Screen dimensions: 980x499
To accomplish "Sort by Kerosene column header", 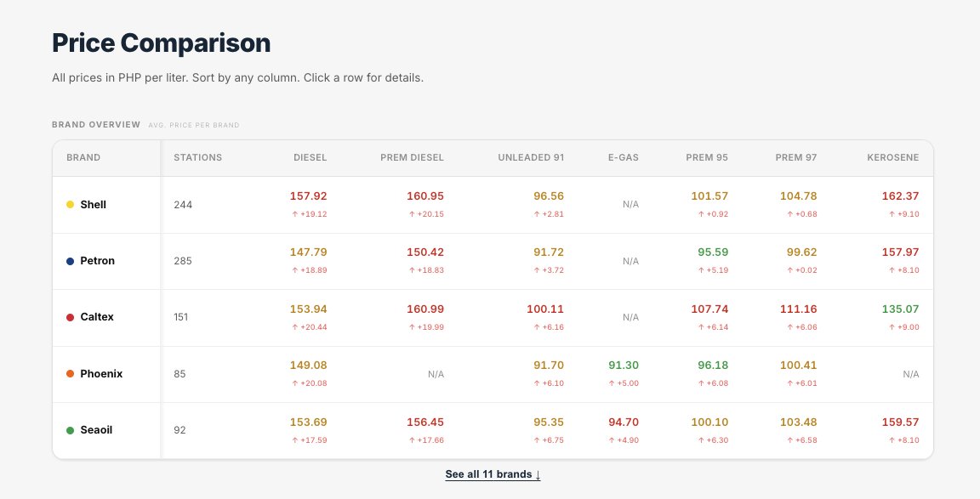I will click(x=892, y=157).
